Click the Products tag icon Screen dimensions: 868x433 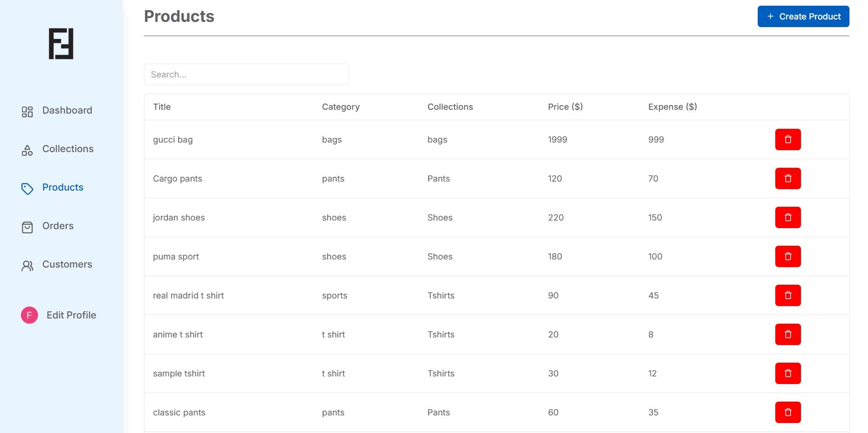27,189
